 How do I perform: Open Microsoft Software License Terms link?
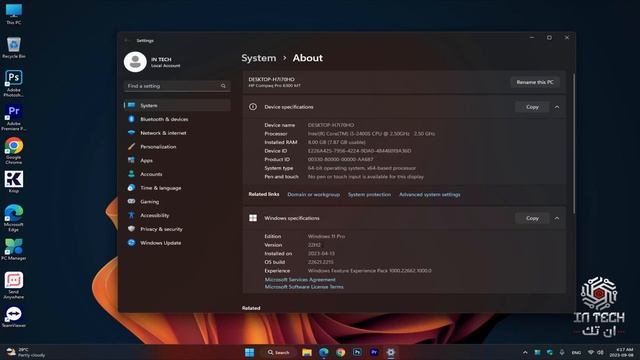304,287
